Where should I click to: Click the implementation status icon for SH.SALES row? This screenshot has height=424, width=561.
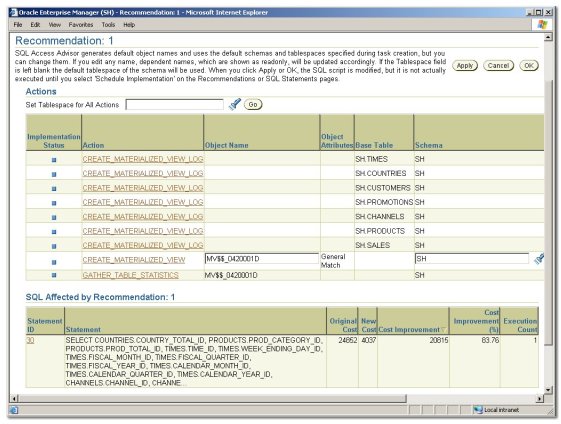[x=54, y=246]
